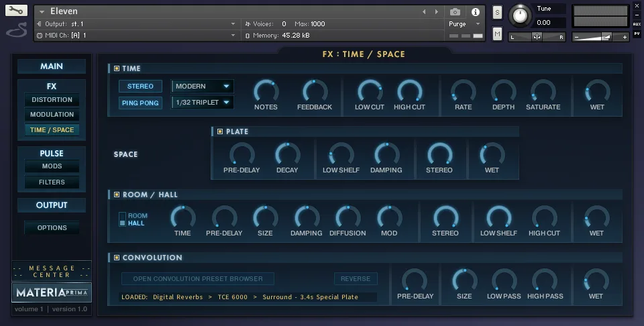The image size is (644, 326).
Task: Click the wrench edit-instrument icon
Action: coord(16,11)
